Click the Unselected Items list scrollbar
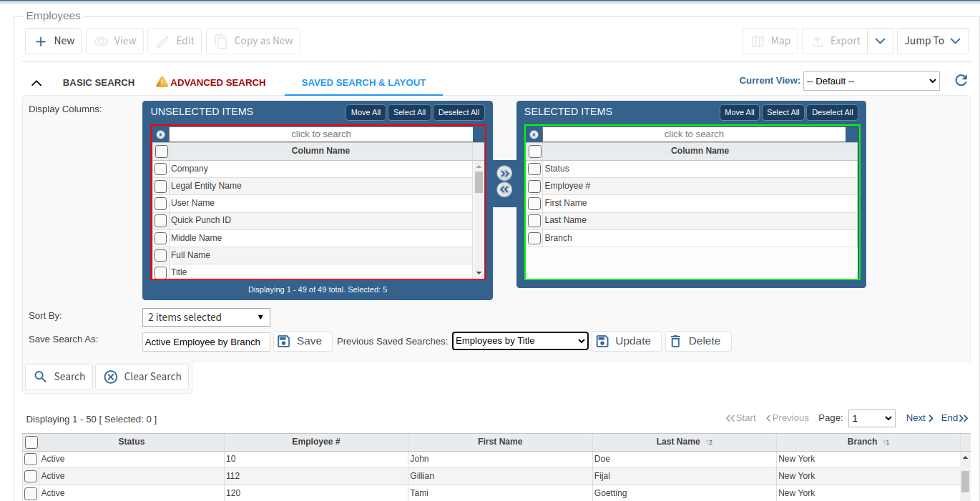Image resolution: width=980 pixels, height=501 pixels. [479, 182]
